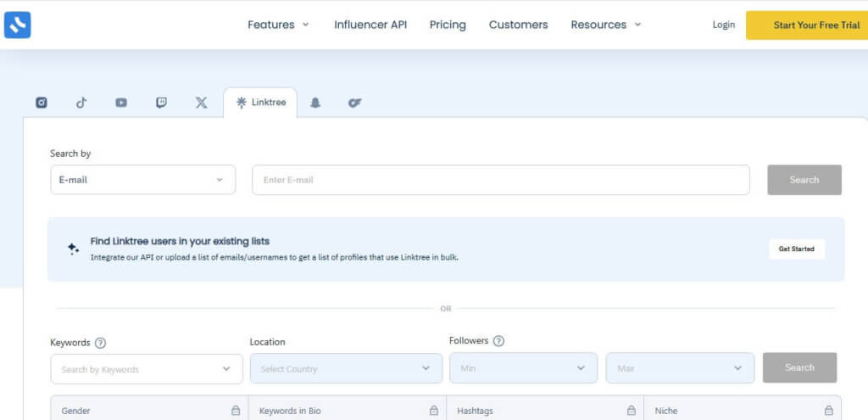Open the Search by Keywords dropdown
The image size is (868, 420).
click(x=147, y=369)
